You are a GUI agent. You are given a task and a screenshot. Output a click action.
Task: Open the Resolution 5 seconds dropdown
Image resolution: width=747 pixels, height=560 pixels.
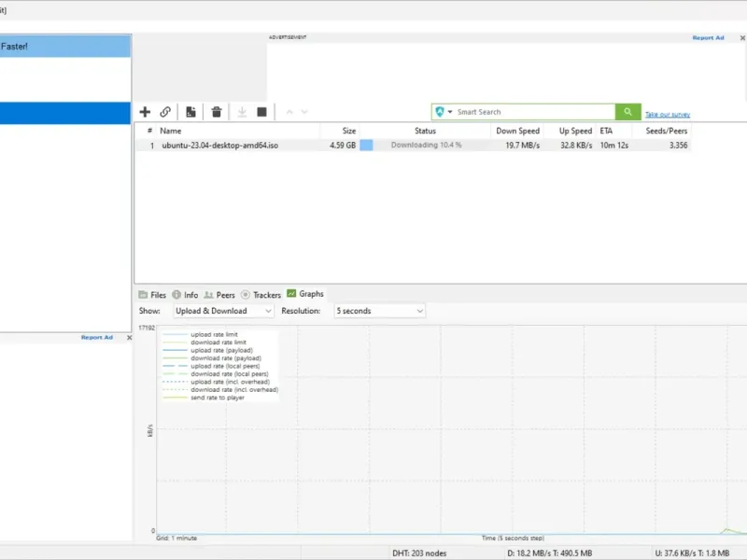click(x=380, y=311)
